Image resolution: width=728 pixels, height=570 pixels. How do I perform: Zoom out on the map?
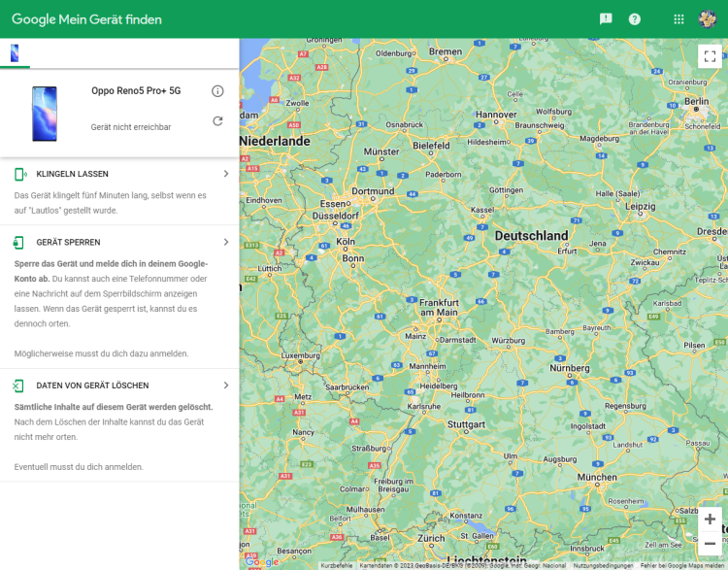pos(710,543)
